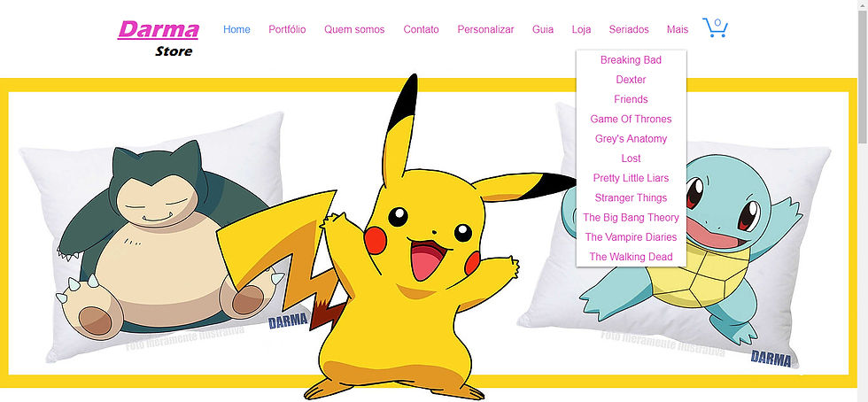Image resolution: width=868 pixels, height=402 pixels.
Task: Click the Darma Store logo
Action: 159,39
